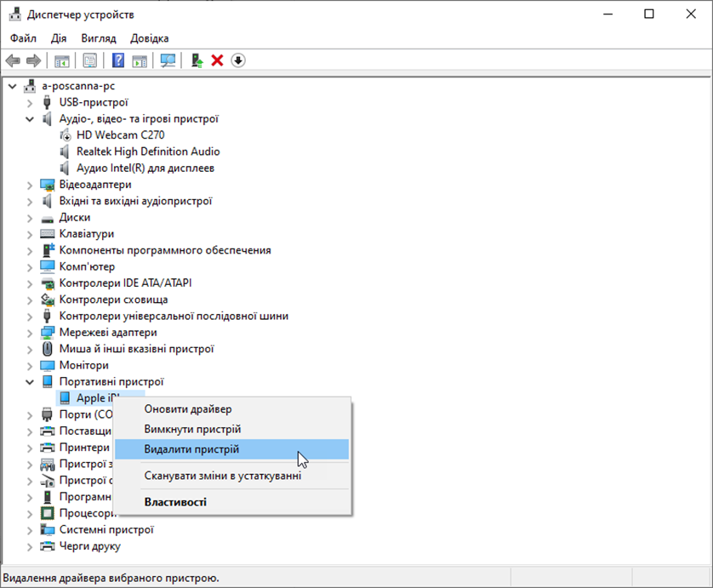
Task: Expand the Компоненты программного обеспечения category
Action: coord(30,250)
